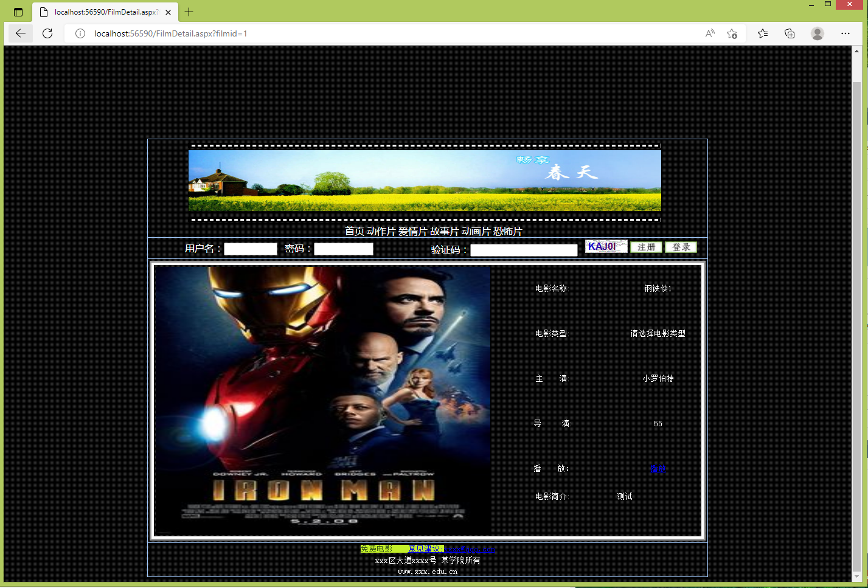Image resolution: width=868 pixels, height=588 pixels.
Task: Open a new tab with the plus icon
Action: coord(189,12)
